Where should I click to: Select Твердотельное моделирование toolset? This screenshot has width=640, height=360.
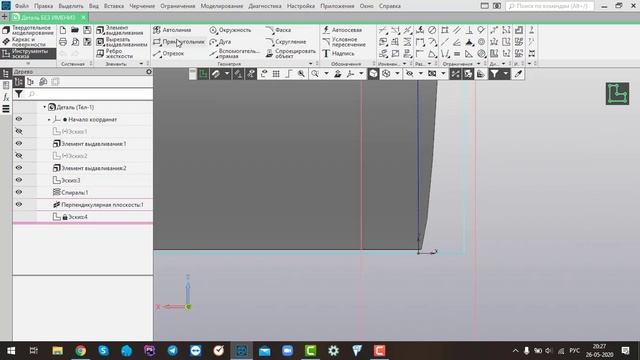click(x=28, y=30)
